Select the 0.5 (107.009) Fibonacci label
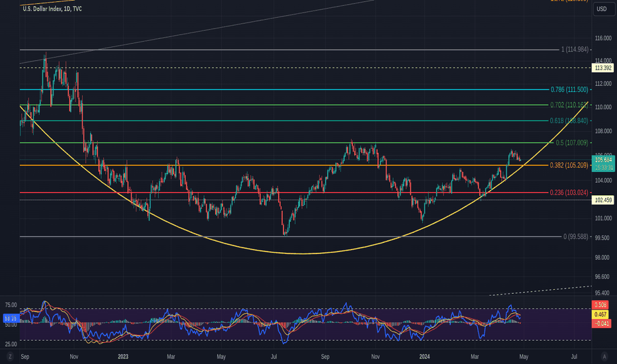The width and height of the screenshot is (617, 364). (x=572, y=143)
